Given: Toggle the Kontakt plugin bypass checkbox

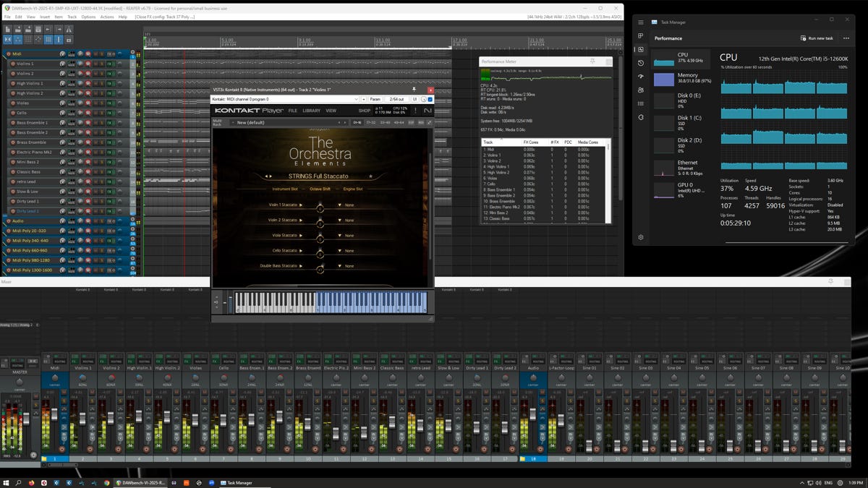Looking at the screenshot, I should (x=430, y=99).
